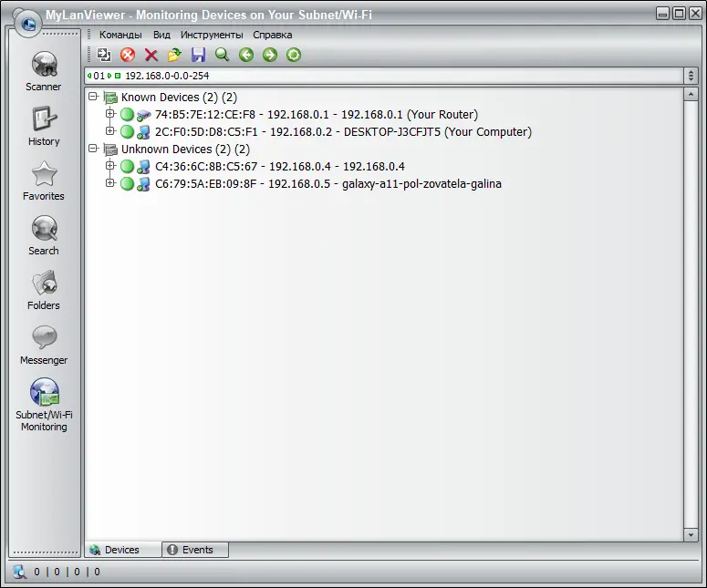Select the DESKTOP-J3CFJT5 (Your Computer) row
Screen dimensions: 707x588
tap(343, 132)
